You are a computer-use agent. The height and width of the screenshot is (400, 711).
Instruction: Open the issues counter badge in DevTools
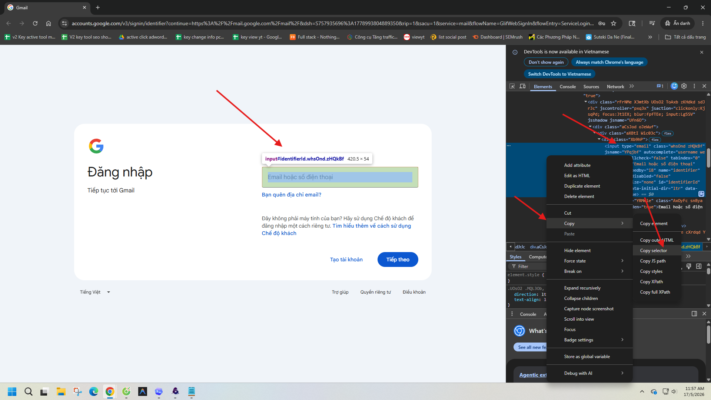coord(660,86)
